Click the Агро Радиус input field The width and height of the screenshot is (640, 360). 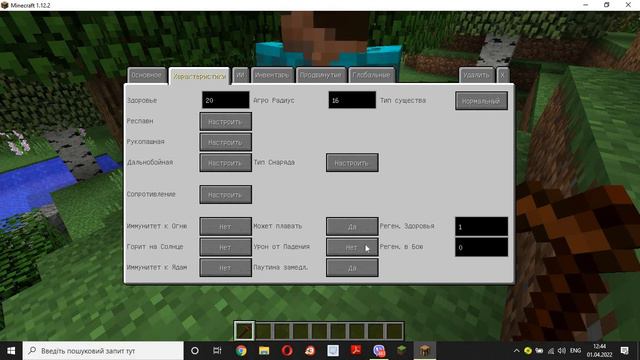(352, 100)
